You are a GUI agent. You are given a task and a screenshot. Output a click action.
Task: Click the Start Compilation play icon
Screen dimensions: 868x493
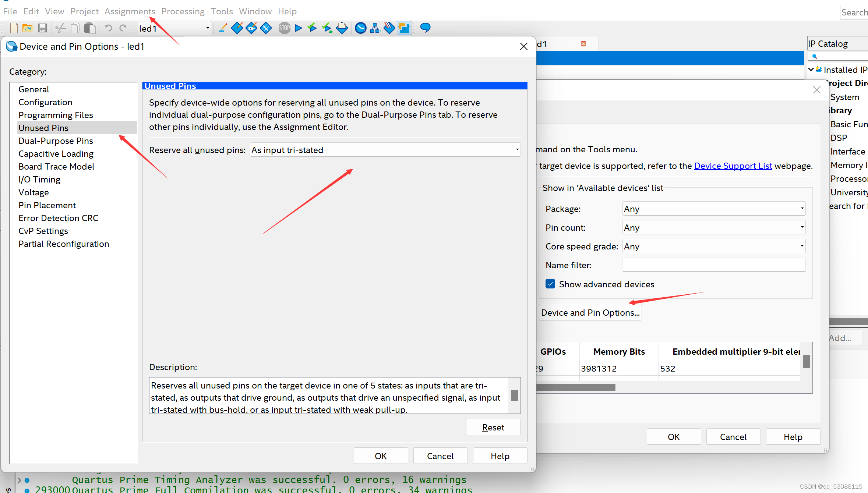click(299, 28)
